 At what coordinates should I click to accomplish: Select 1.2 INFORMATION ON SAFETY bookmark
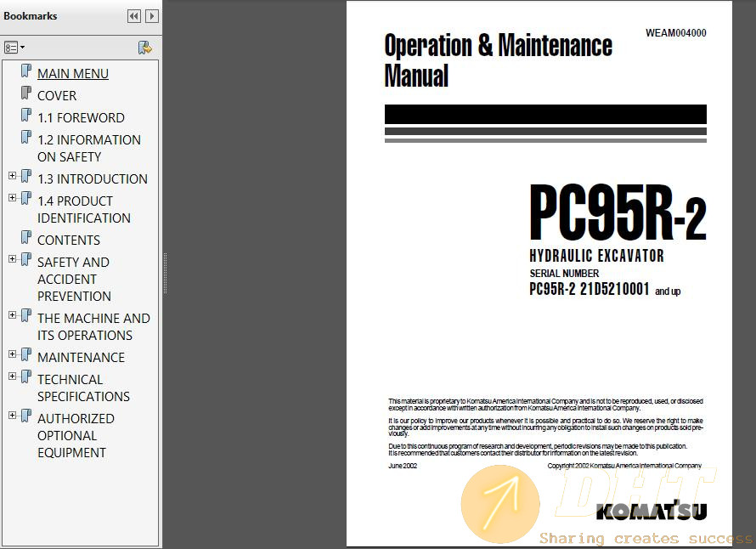[x=89, y=148]
